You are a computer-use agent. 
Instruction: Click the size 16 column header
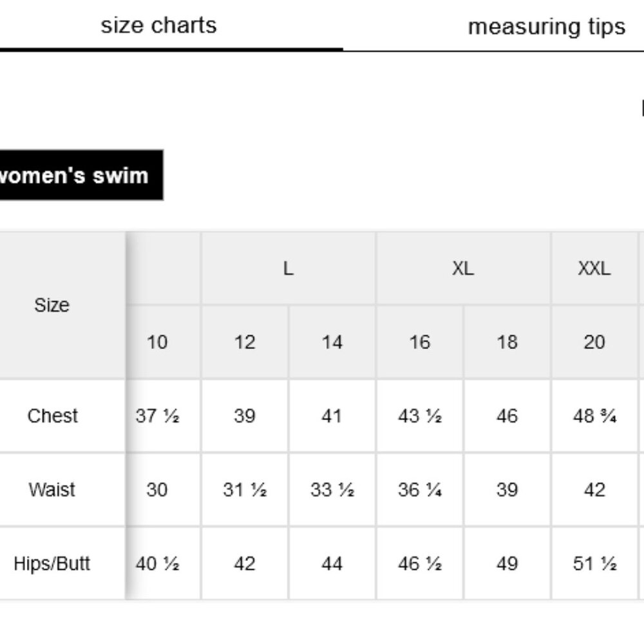(420, 342)
